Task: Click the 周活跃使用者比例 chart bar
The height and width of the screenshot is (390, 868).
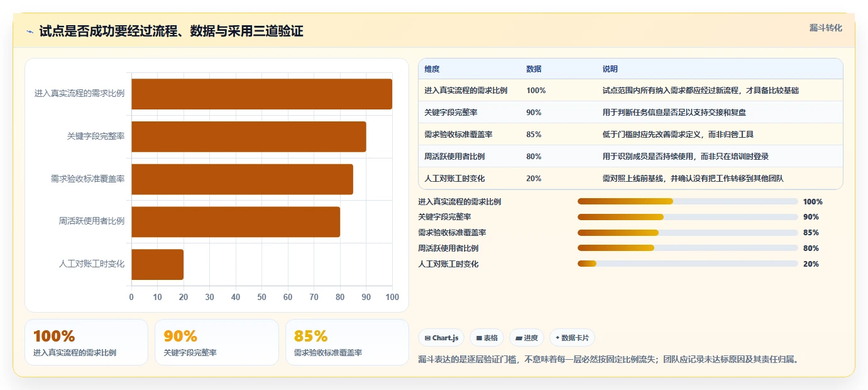Action: 236,222
